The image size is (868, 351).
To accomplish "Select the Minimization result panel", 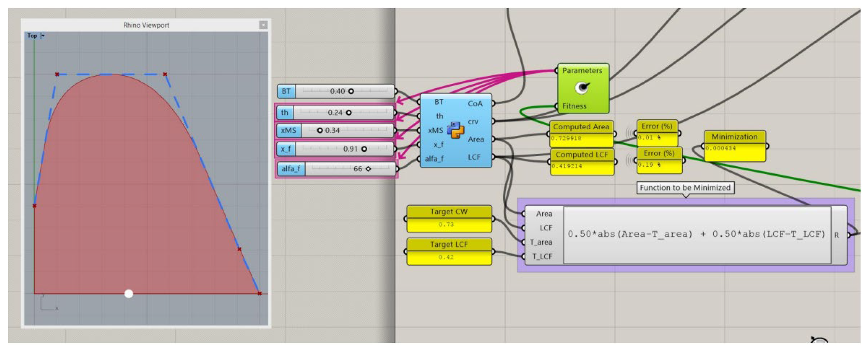I will click(x=734, y=146).
